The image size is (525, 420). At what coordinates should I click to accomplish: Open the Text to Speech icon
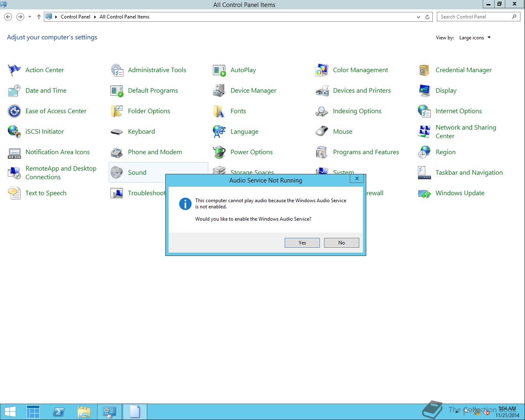[14, 193]
